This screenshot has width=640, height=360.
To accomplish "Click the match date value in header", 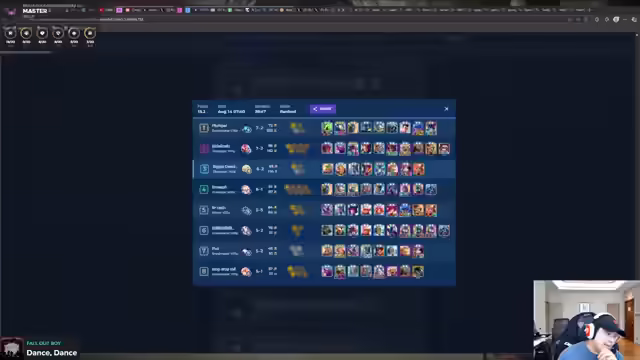I will point(231,111).
